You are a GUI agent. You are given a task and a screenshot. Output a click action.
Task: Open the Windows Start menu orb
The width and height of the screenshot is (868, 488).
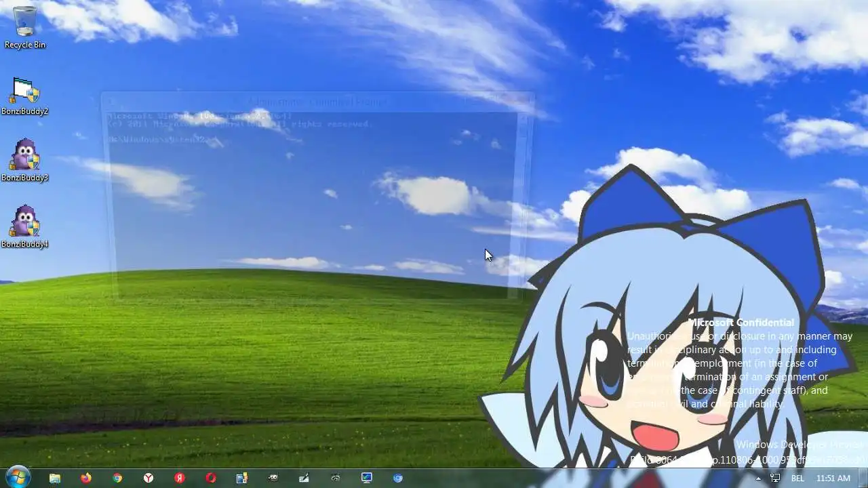[18, 477]
